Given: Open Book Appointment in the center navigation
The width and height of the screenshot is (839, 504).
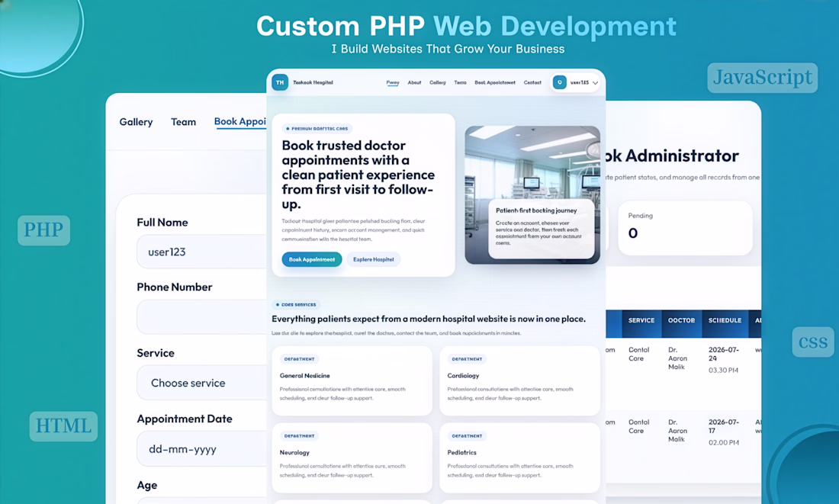Looking at the screenshot, I should (x=495, y=82).
